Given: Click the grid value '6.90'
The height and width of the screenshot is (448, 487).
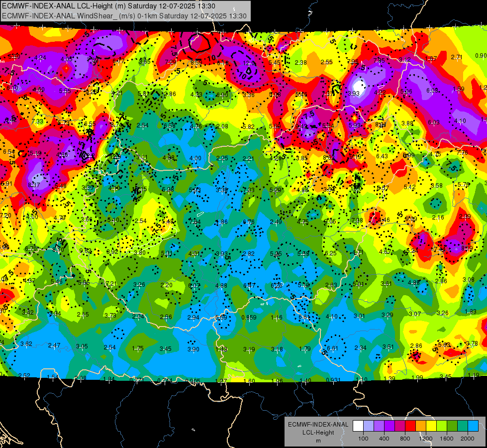Looking at the screenshot, I should click(222, 95).
